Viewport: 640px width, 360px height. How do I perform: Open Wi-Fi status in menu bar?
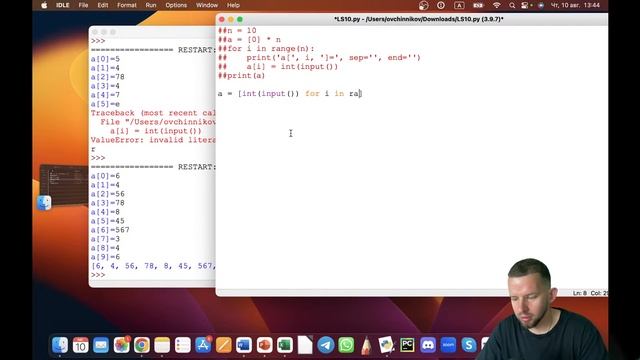(496, 5)
